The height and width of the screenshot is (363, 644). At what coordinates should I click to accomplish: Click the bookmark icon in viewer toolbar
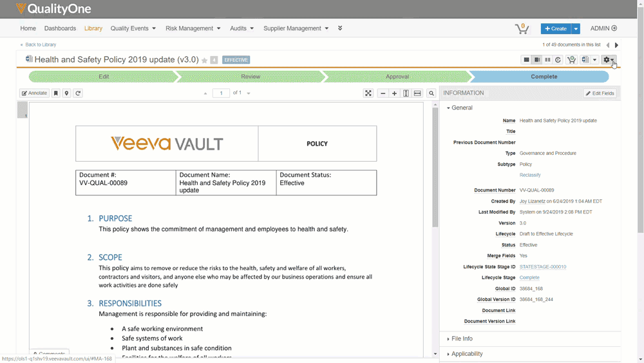pos(56,93)
